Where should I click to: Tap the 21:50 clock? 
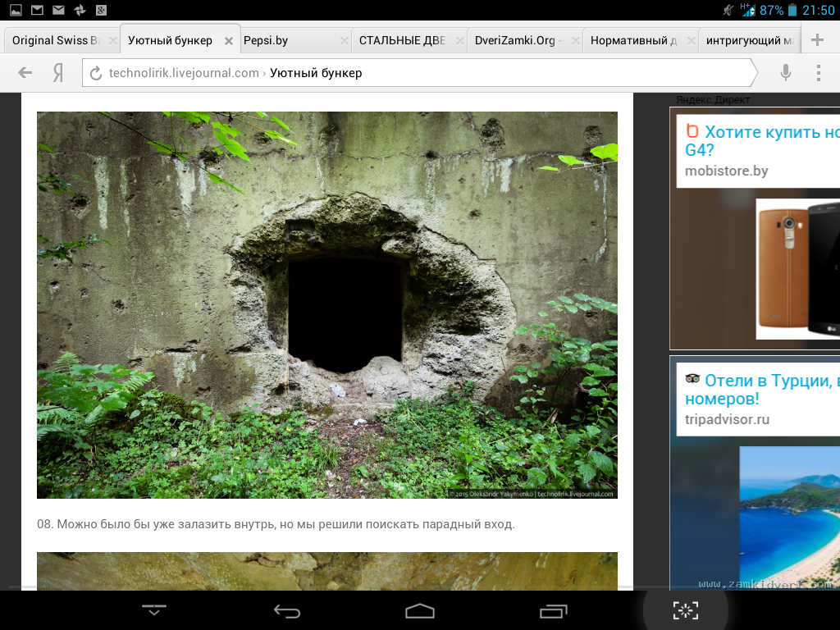tap(818, 10)
